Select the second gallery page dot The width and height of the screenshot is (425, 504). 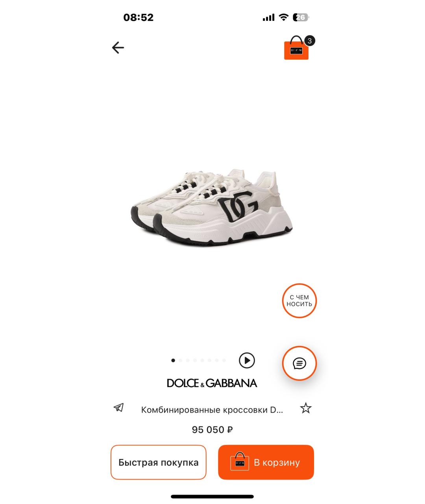click(x=180, y=360)
